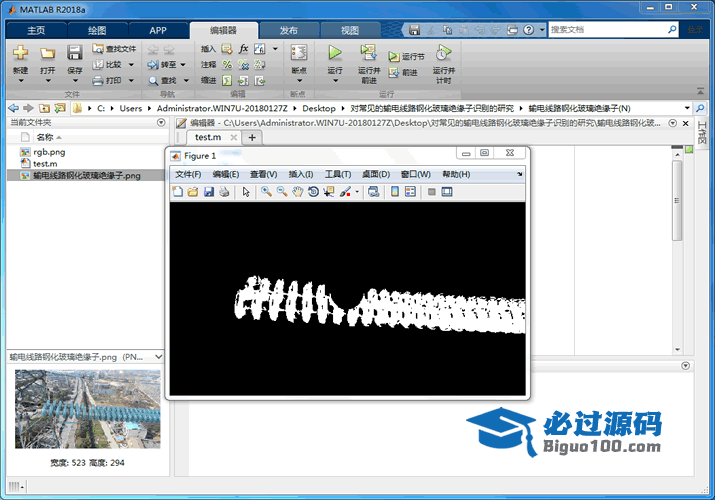Open the Current Folder panel actions dropdown
Screen dimensions: 715x500
coord(161,122)
